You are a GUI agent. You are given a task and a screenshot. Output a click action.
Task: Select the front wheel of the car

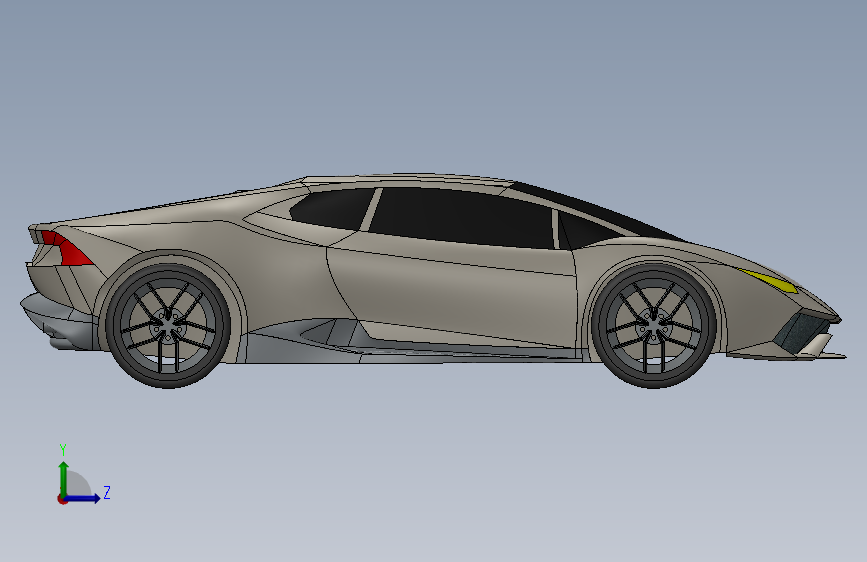coord(654,326)
